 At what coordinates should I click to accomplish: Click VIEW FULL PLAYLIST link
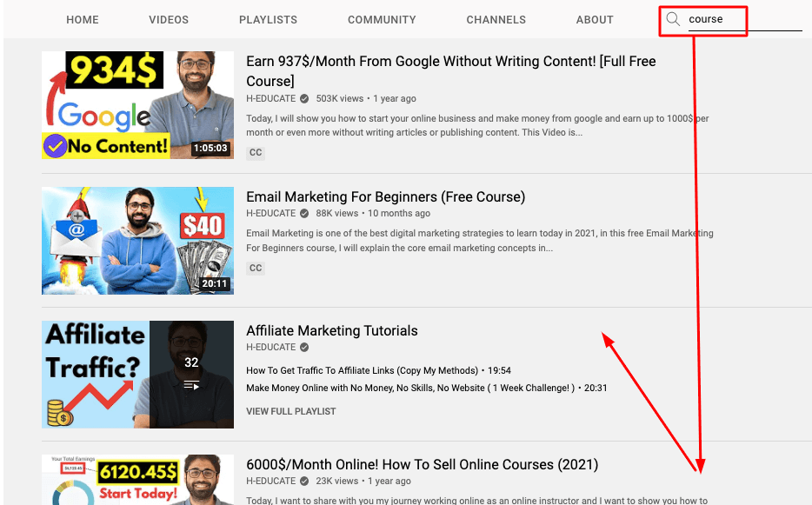point(291,411)
